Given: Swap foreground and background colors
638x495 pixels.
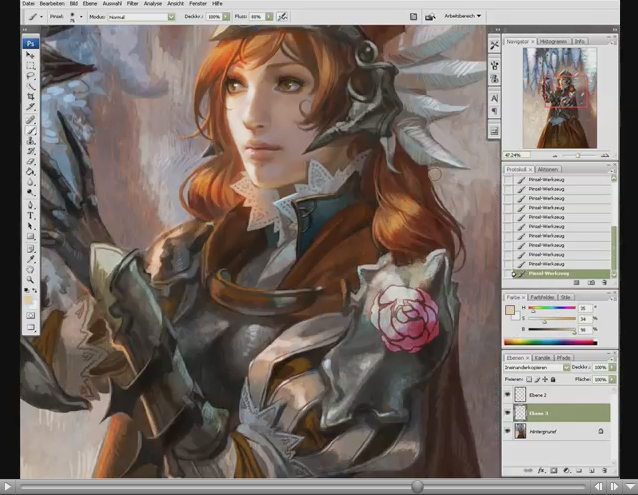Looking at the screenshot, I should [x=35, y=290].
